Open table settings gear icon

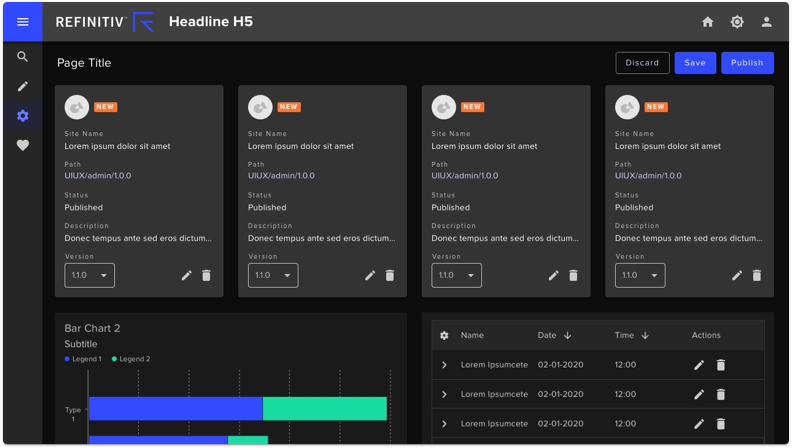(x=444, y=335)
